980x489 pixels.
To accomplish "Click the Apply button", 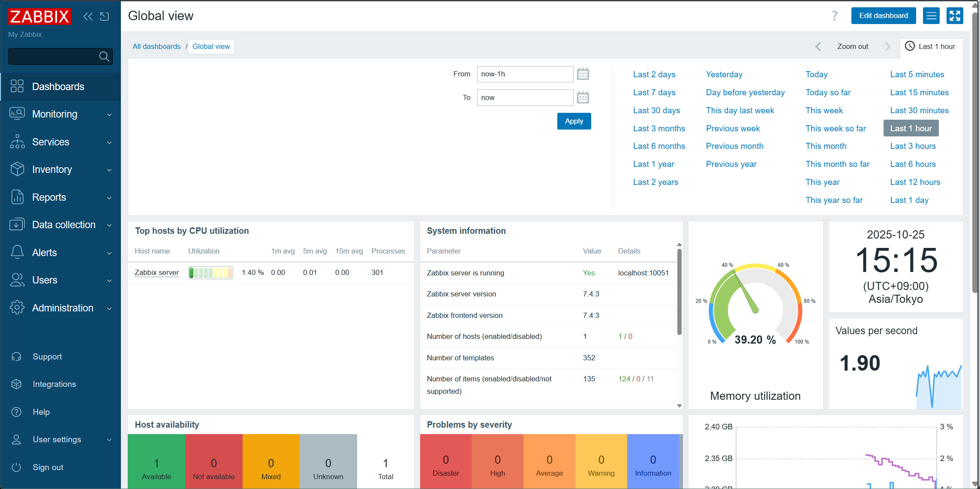I will click(574, 121).
